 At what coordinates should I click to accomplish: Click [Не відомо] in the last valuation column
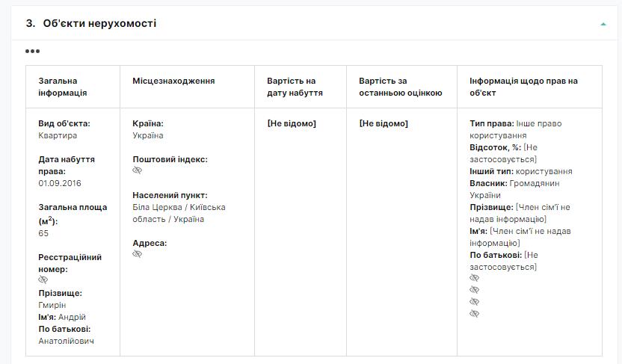click(384, 123)
